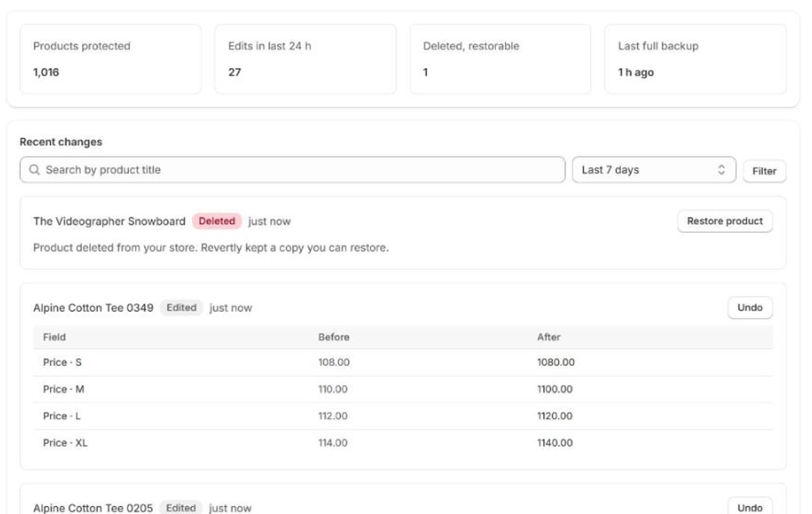Select Alpine Cotton Tee 0205 title

tap(93, 509)
